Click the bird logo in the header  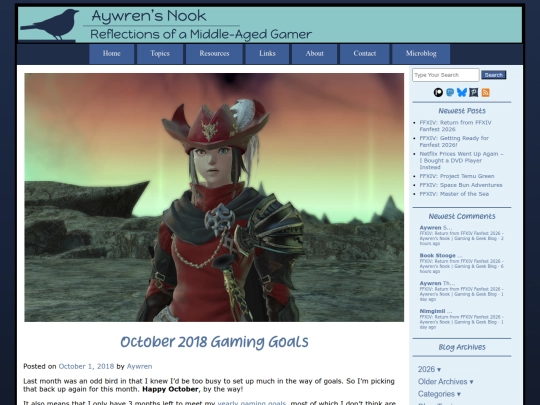coord(50,24)
